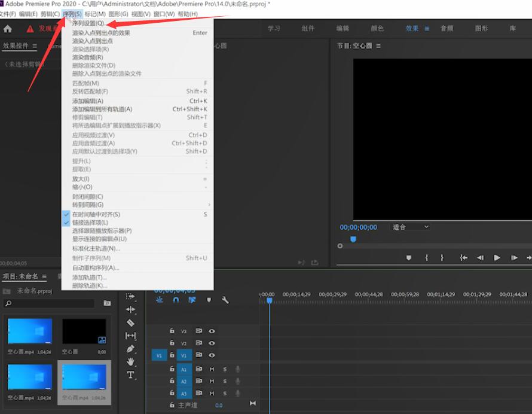Add marker in the Program monitor
532x414 pixels.
tap(409, 258)
